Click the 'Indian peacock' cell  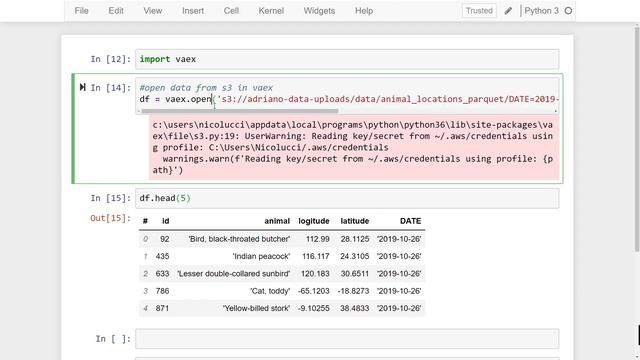click(261, 256)
